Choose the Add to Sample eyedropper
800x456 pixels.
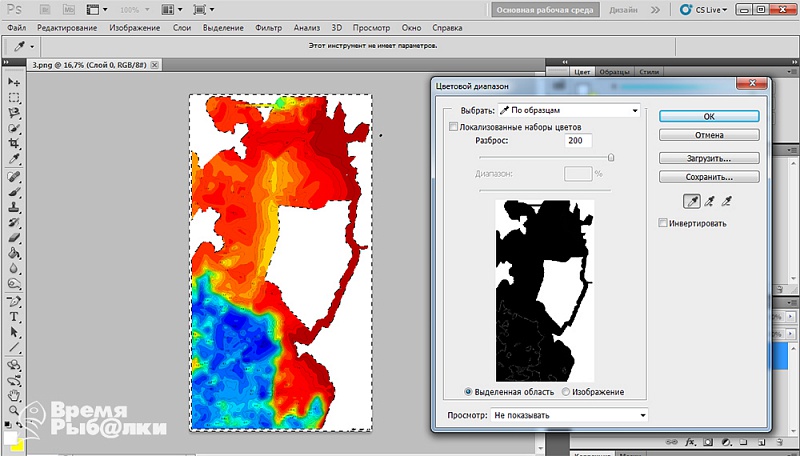tap(709, 201)
